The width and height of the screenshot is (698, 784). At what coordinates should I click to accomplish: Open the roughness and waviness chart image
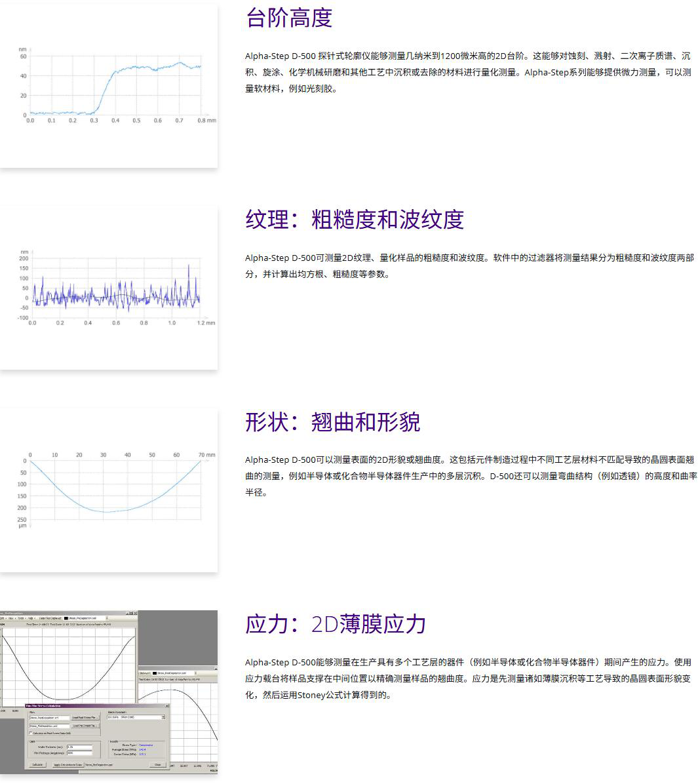pyautogui.click(x=109, y=288)
